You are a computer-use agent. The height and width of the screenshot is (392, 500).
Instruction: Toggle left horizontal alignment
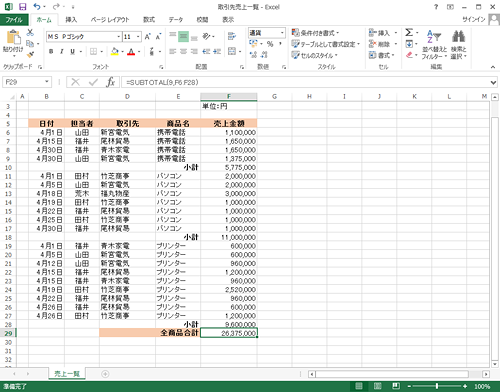(x=172, y=51)
